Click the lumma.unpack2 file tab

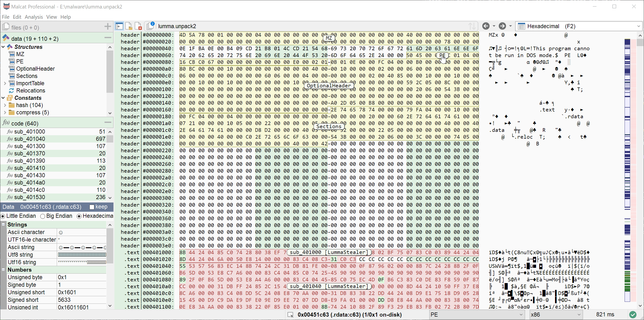click(x=177, y=26)
